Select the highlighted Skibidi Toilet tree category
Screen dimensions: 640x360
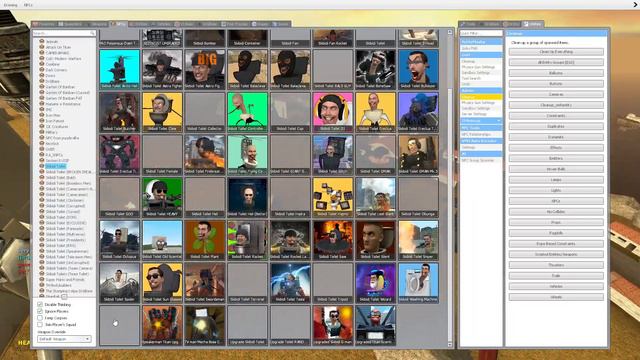click(x=55, y=167)
